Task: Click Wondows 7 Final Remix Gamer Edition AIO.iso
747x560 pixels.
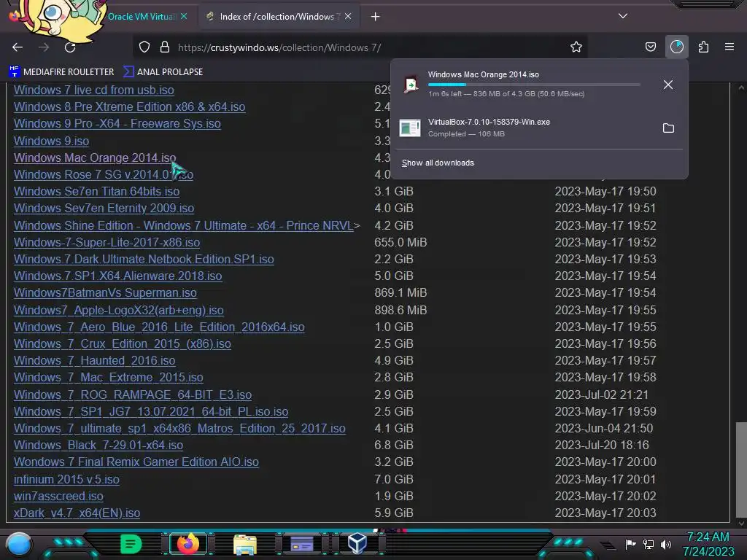Action: point(136,462)
